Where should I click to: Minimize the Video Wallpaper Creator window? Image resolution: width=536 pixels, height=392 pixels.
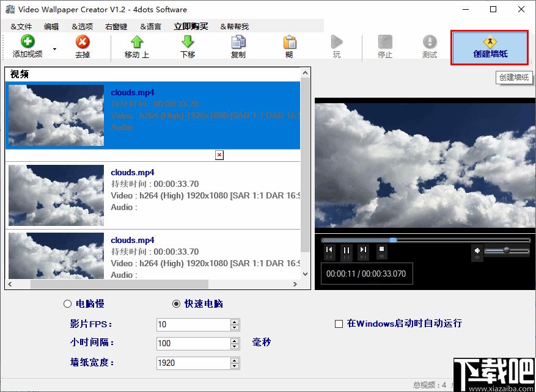tap(466, 9)
